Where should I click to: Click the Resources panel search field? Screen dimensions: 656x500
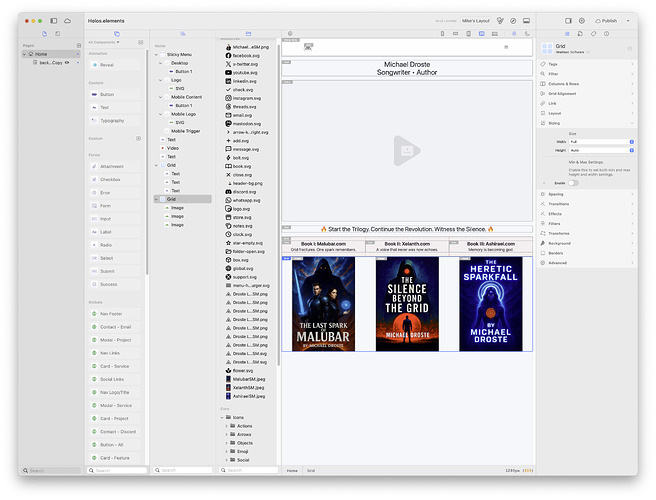pyautogui.click(x=249, y=470)
